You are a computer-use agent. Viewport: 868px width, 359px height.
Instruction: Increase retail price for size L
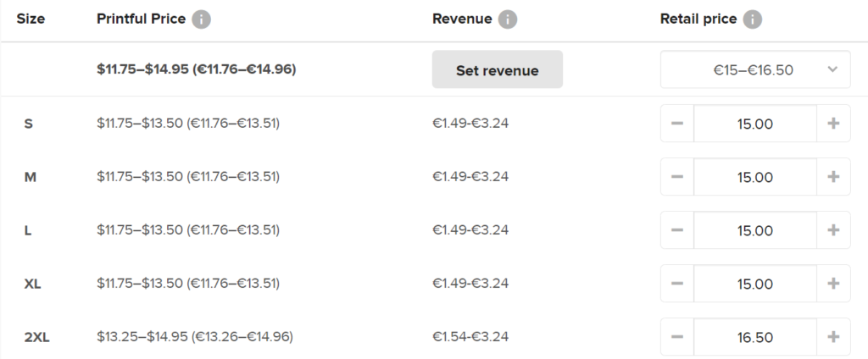(x=833, y=230)
